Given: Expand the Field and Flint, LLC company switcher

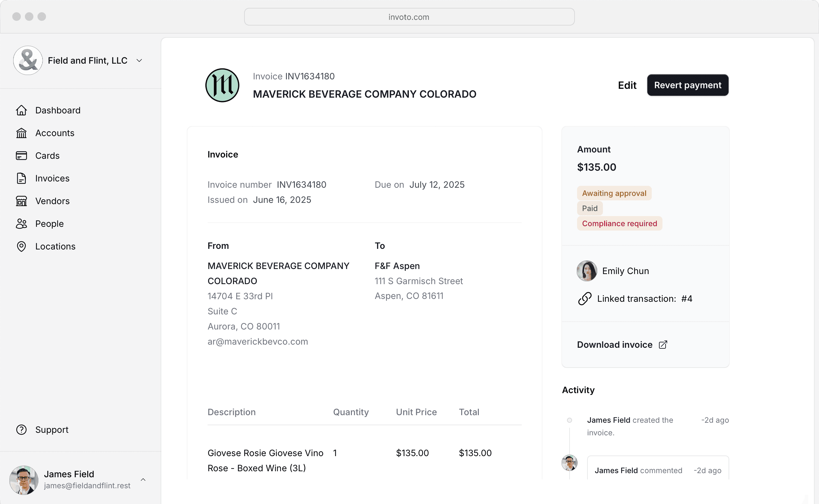Looking at the screenshot, I should click(x=139, y=60).
